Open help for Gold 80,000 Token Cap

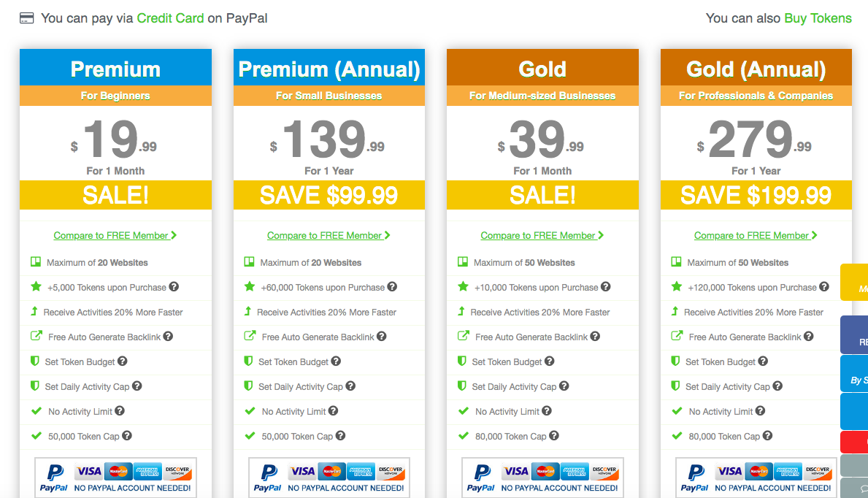pyautogui.click(x=553, y=436)
